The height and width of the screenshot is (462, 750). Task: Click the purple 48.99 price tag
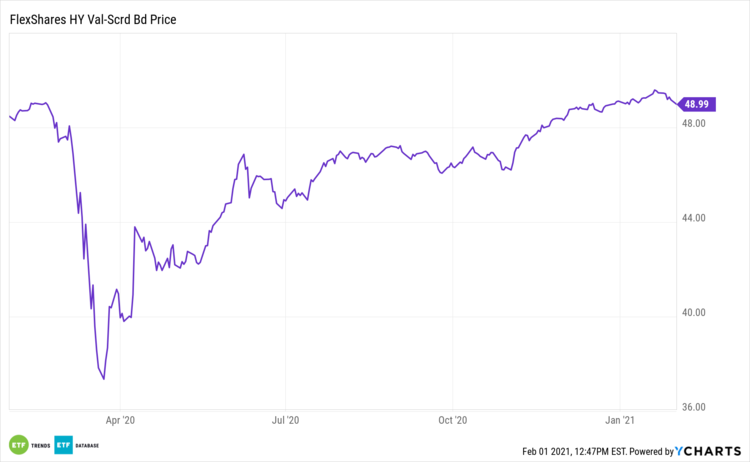pyautogui.click(x=695, y=104)
